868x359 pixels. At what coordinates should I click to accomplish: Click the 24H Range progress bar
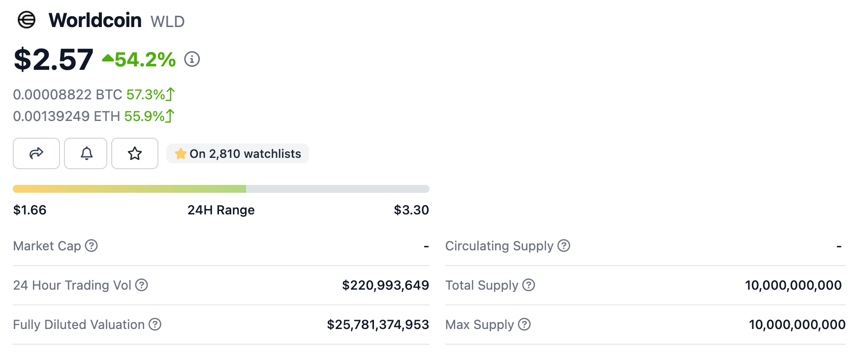tap(221, 189)
